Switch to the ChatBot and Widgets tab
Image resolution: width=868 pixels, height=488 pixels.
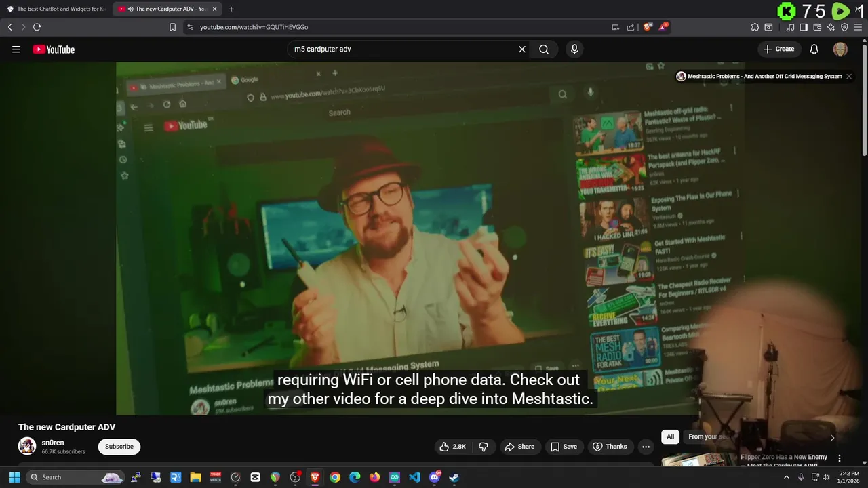(56, 9)
